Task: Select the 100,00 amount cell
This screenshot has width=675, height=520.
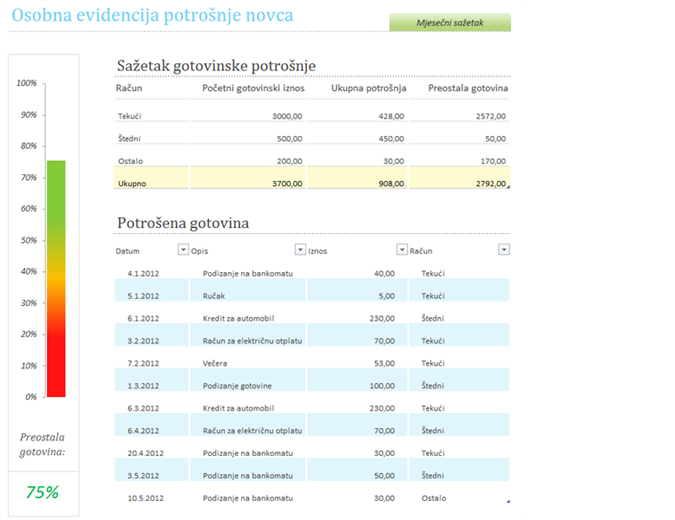Action: tap(382, 386)
